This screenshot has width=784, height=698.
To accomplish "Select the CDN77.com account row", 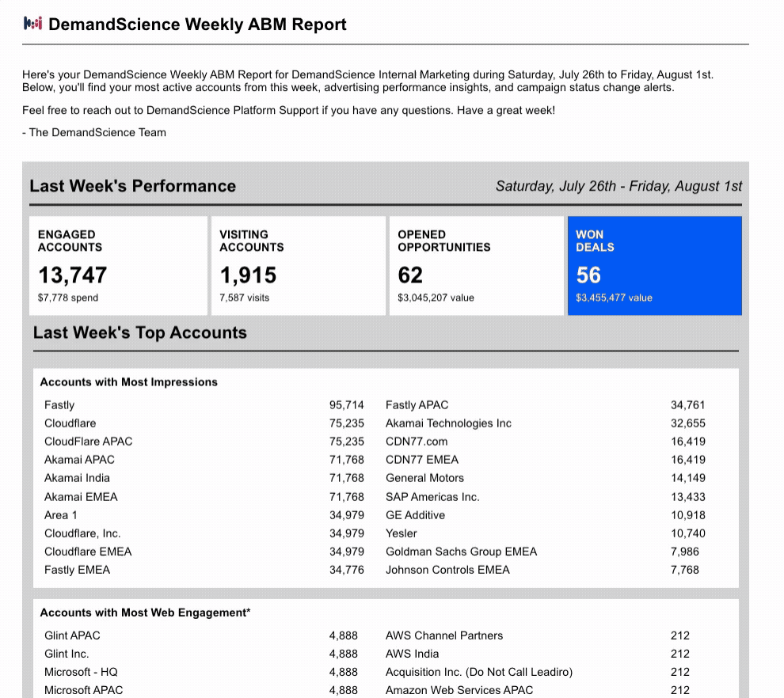I will pyautogui.click(x=546, y=441).
